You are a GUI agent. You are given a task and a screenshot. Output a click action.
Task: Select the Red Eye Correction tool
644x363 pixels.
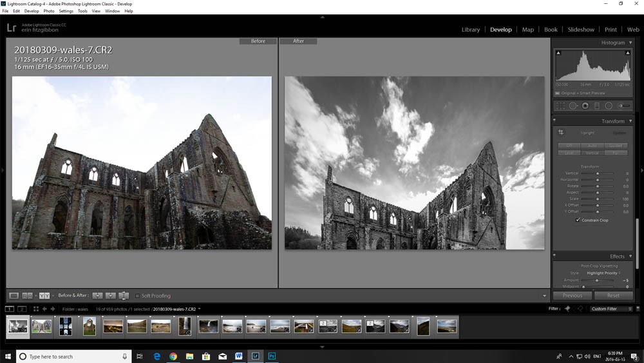pos(585,106)
